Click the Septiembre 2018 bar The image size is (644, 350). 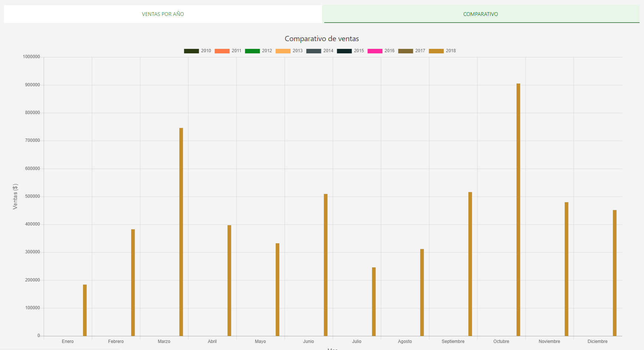click(470, 264)
